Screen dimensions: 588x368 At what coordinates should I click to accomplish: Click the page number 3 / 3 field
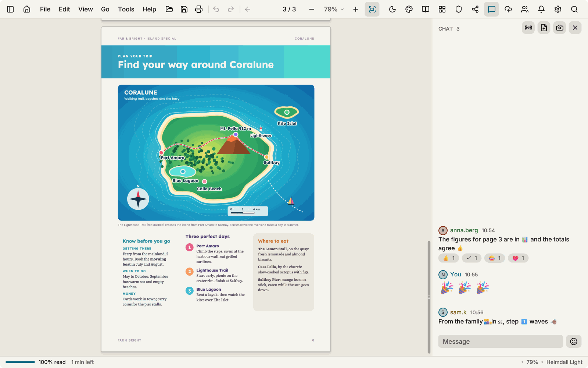click(x=289, y=9)
